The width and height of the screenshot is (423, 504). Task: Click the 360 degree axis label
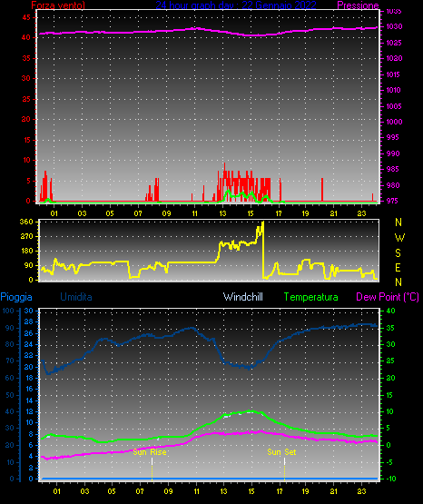point(26,222)
